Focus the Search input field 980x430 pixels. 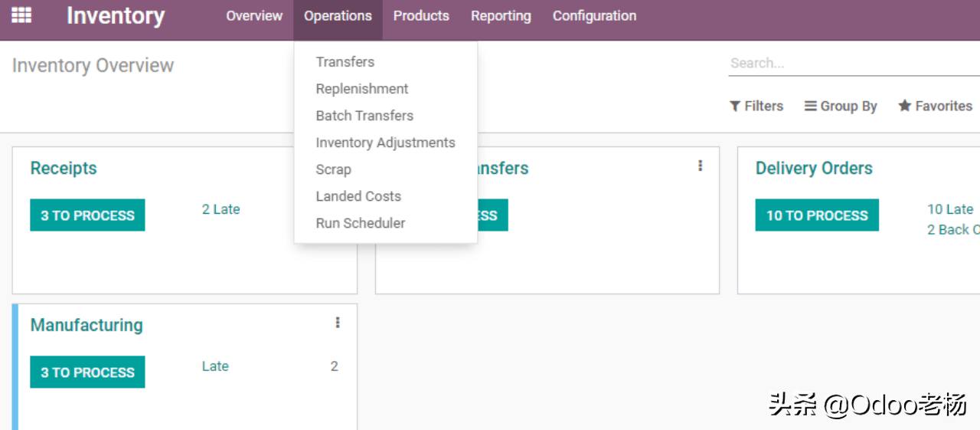pos(850,64)
